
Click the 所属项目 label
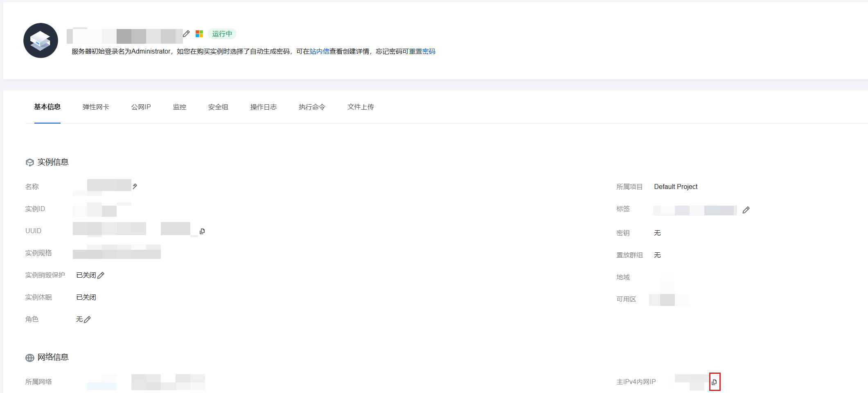[x=629, y=186]
